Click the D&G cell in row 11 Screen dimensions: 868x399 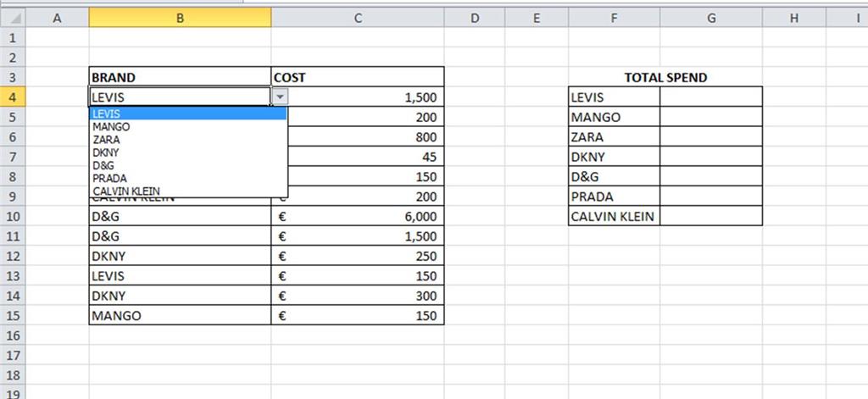[180, 236]
